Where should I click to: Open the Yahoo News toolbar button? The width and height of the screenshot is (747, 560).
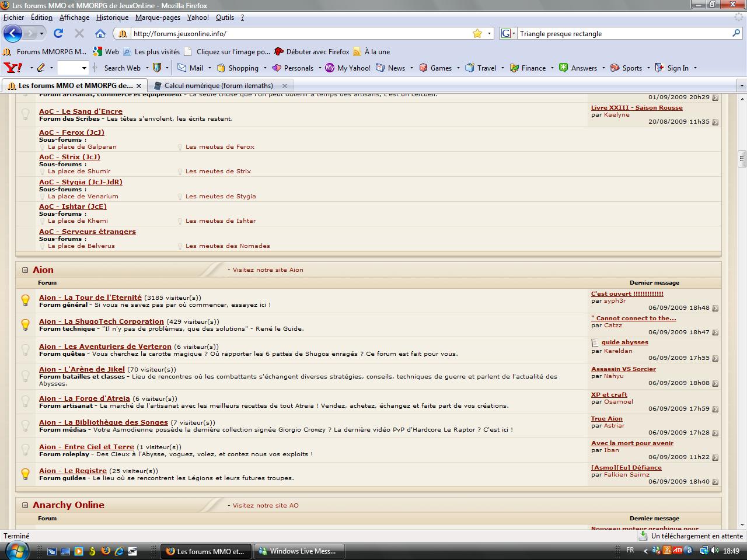click(x=390, y=68)
